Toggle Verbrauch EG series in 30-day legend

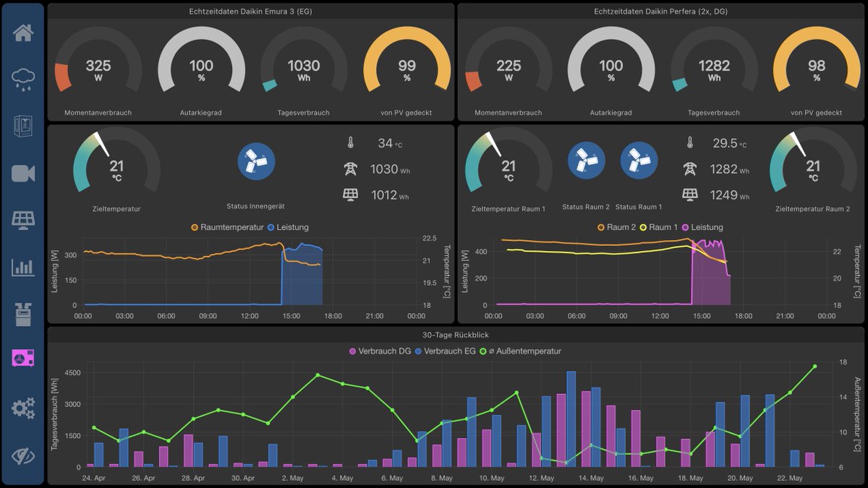tap(446, 351)
